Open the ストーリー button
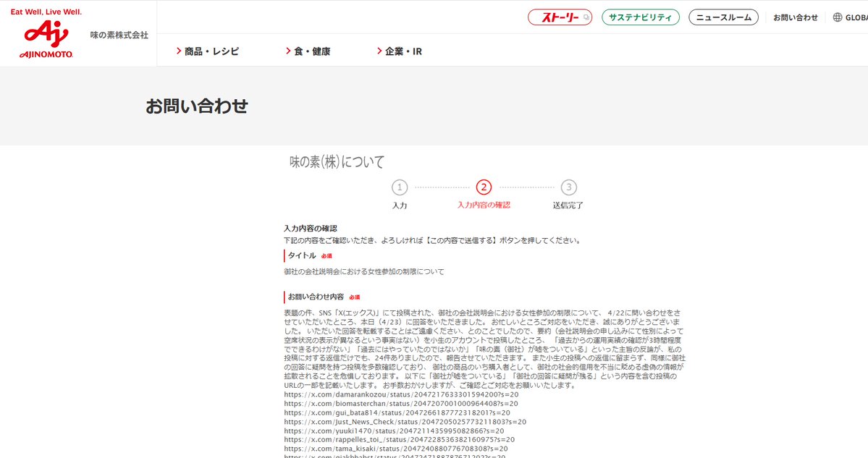 click(x=560, y=17)
